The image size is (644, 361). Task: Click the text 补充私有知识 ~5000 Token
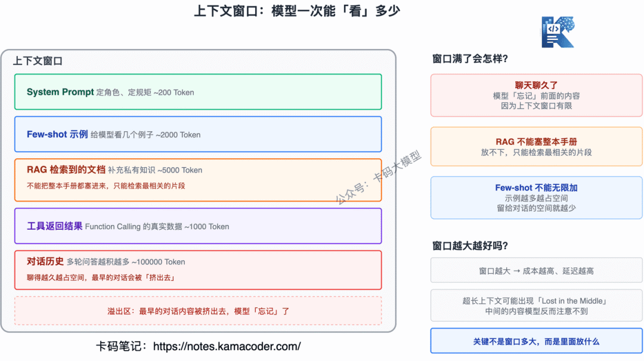(x=155, y=170)
